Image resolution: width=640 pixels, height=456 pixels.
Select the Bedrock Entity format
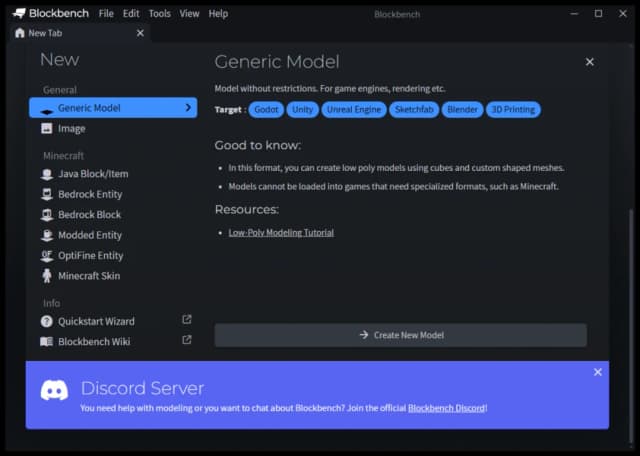113,194
